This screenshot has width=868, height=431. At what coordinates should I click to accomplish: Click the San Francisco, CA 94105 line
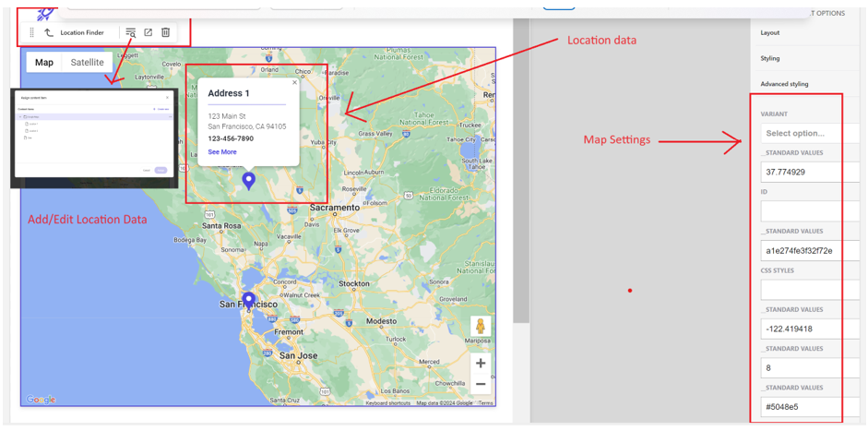tap(247, 126)
